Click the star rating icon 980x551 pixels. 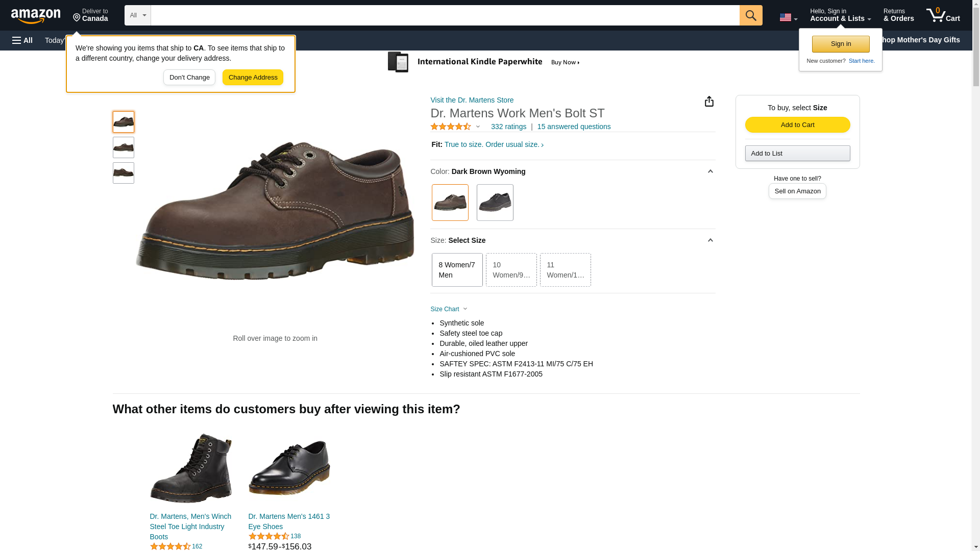pos(451,127)
